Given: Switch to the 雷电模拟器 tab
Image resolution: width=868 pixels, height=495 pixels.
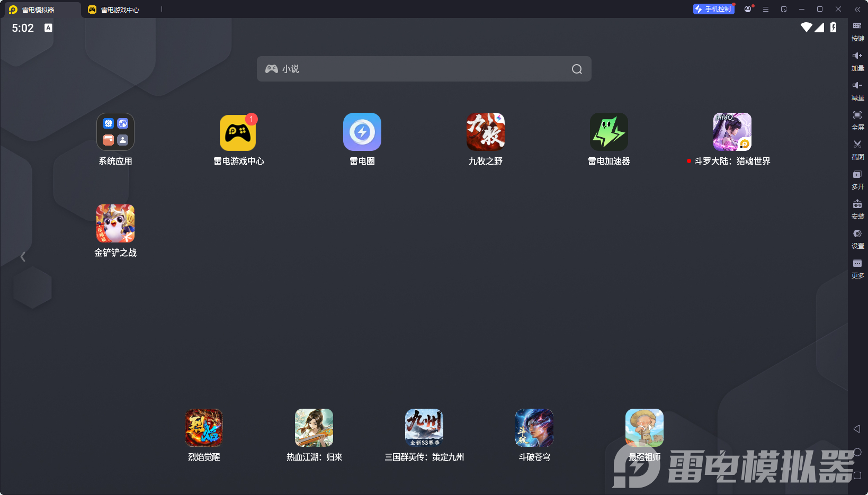Looking at the screenshot, I should (x=41, y=10).
